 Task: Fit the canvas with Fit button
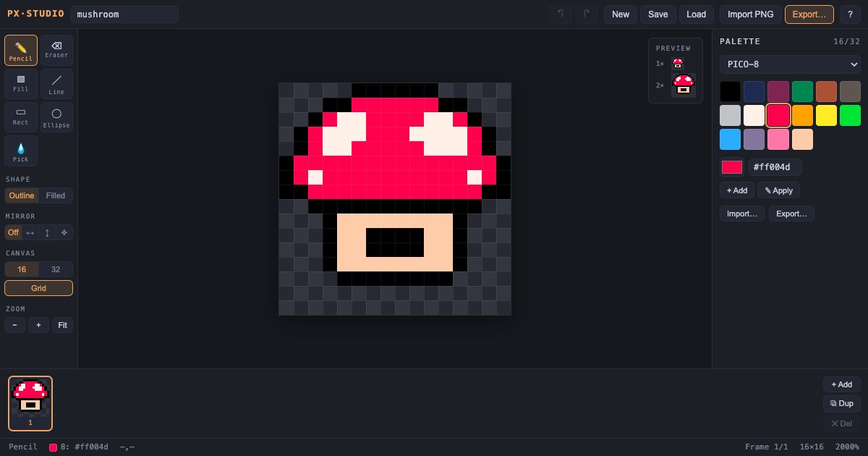coord(63,325)
